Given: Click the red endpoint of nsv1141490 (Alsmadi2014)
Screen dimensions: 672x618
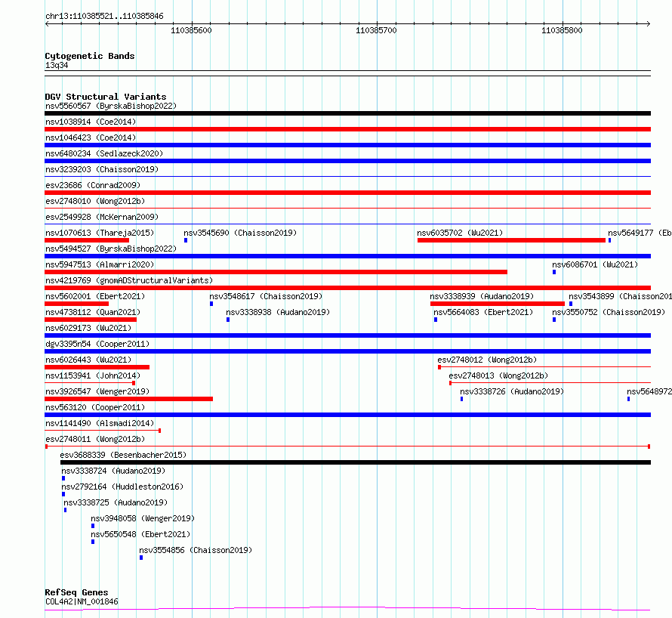Looking at the screenshot, I should (x=159, y=431).
